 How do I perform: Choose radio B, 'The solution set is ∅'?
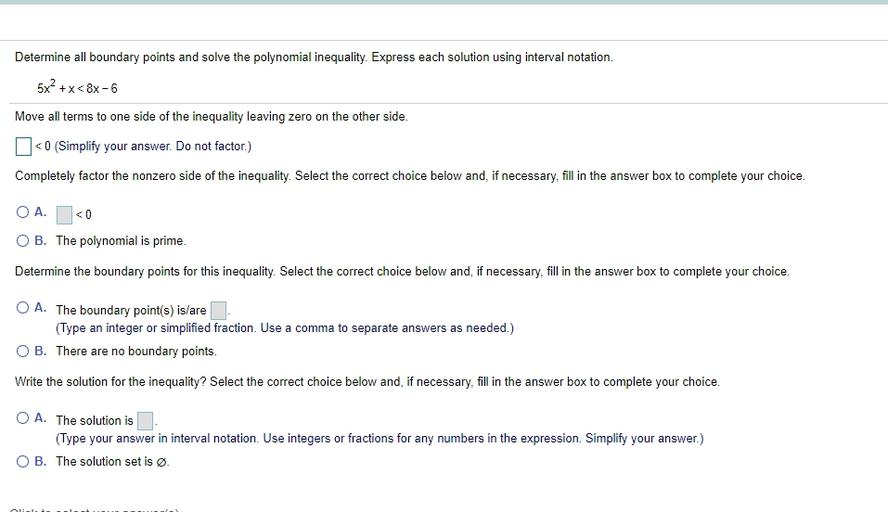[23, 461]
